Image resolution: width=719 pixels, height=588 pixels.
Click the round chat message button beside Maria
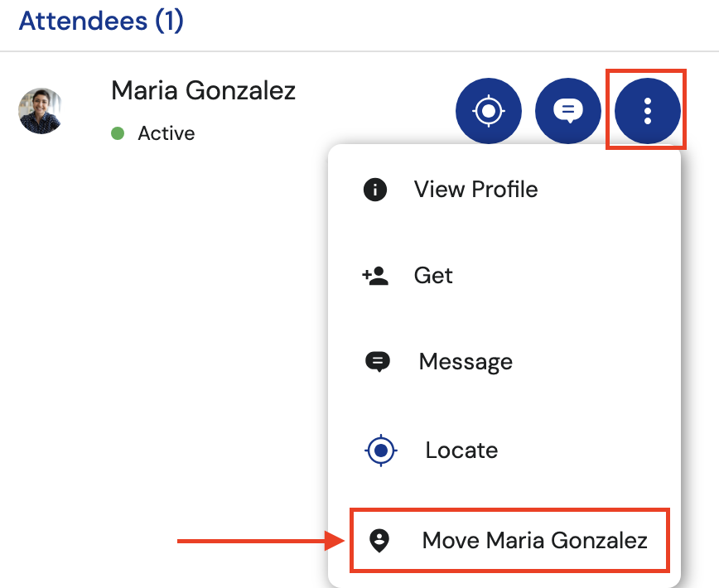pyautogui.click(x=568, y=110)
